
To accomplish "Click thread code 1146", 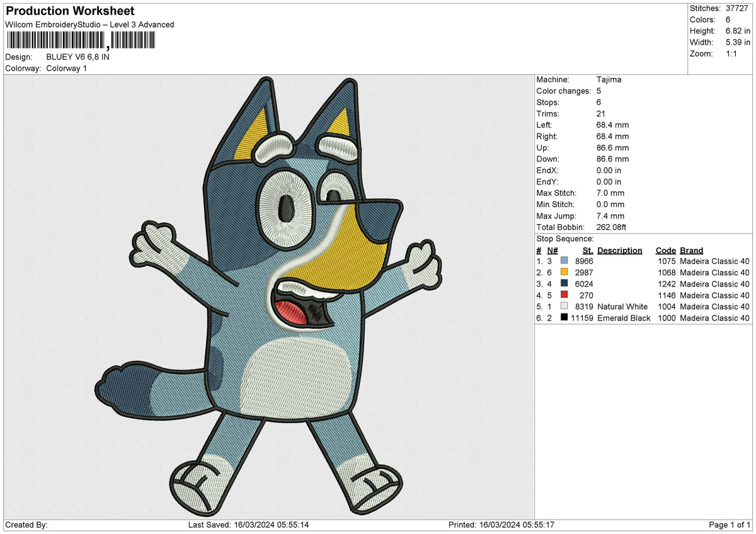I will click(x=667, y=295).
